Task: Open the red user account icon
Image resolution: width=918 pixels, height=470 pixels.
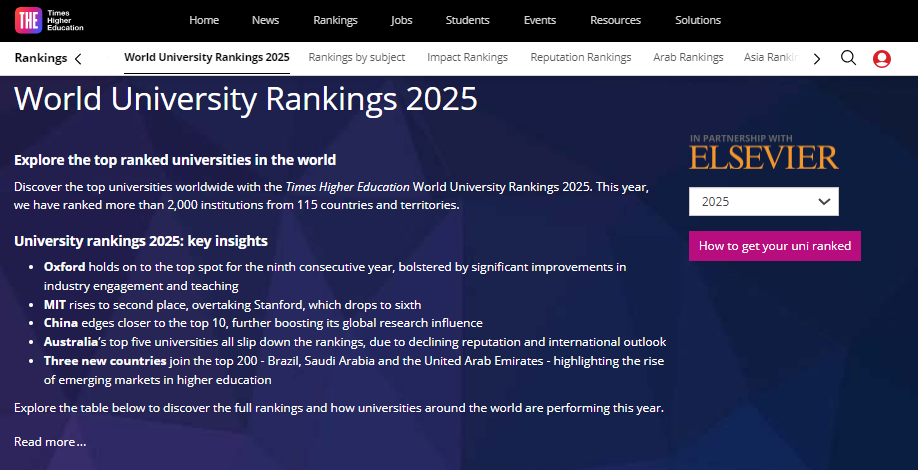Action: point(882,59)
